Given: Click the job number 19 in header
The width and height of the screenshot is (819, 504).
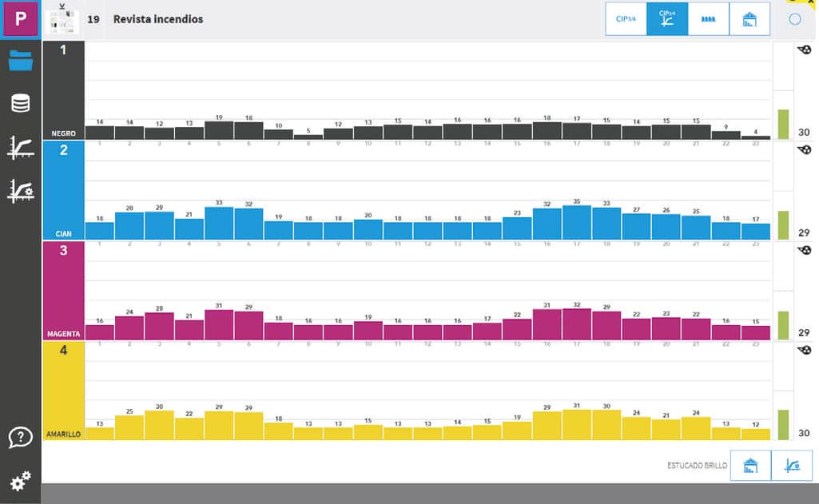Looking at the screenshot, I should 93,19.
